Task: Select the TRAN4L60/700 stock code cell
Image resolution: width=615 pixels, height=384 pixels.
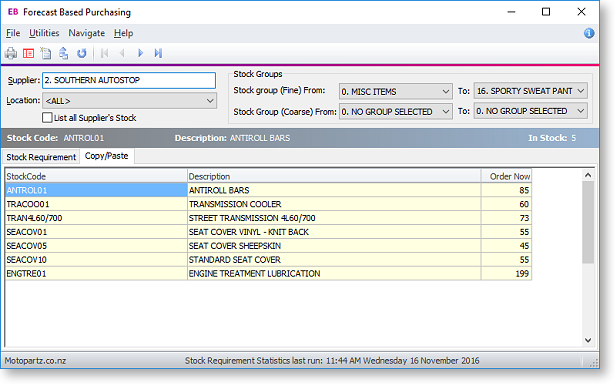Action: tap(96, 218)
